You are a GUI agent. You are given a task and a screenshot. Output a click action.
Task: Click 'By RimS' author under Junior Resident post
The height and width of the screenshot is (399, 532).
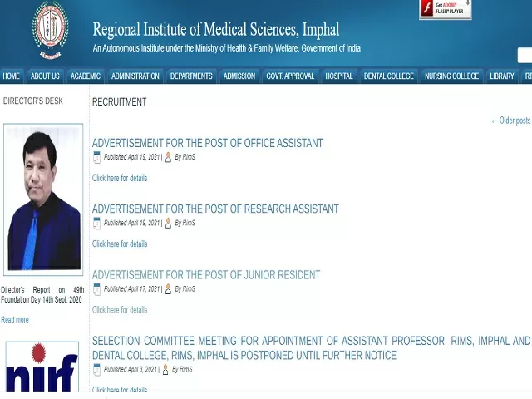coord(185,289)
